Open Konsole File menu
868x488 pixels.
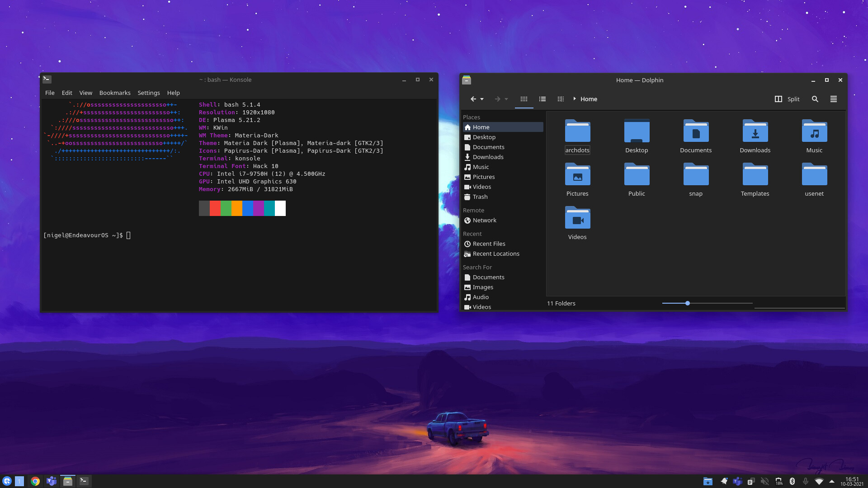tap(50, 93)
